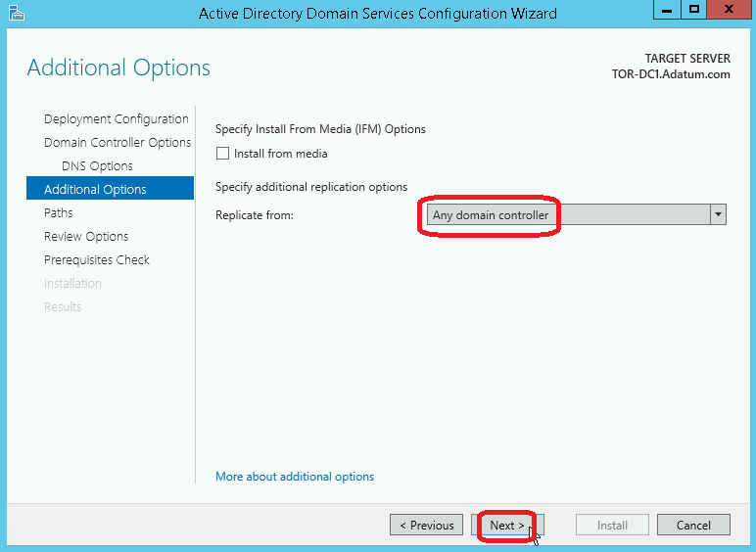Select Additional Options in sidebar
Screen dimensions: 756x552
pos(110,189)
